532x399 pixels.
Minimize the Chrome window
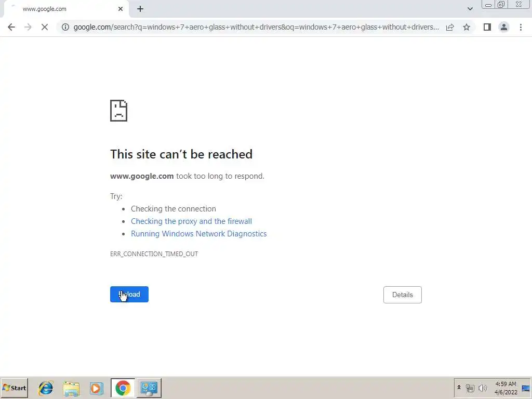[x=488, y=5]
